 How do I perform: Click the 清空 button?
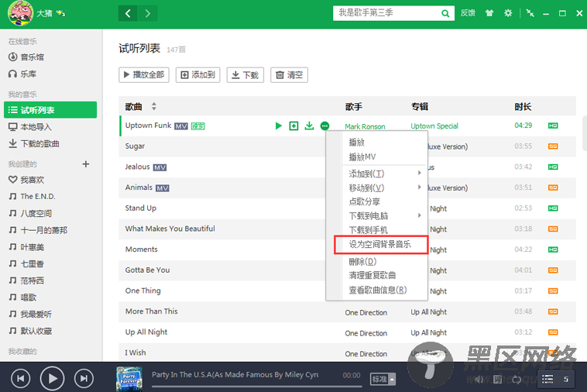click(289, 75)
